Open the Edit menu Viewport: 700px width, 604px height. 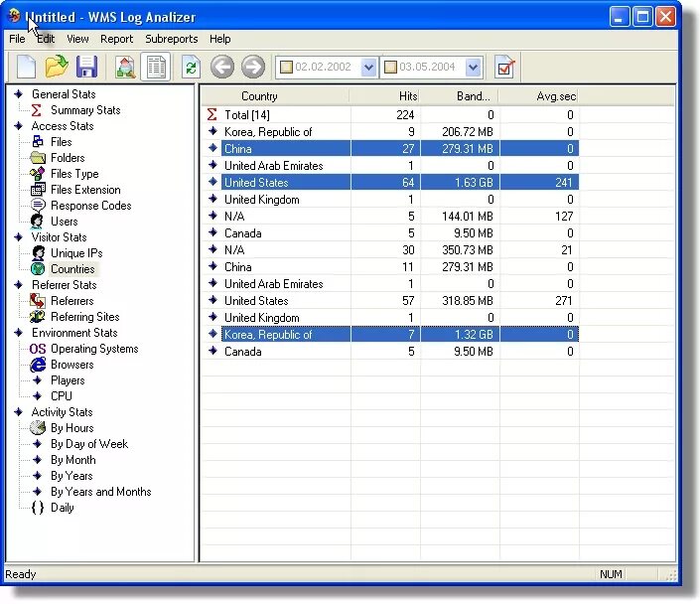46,39
